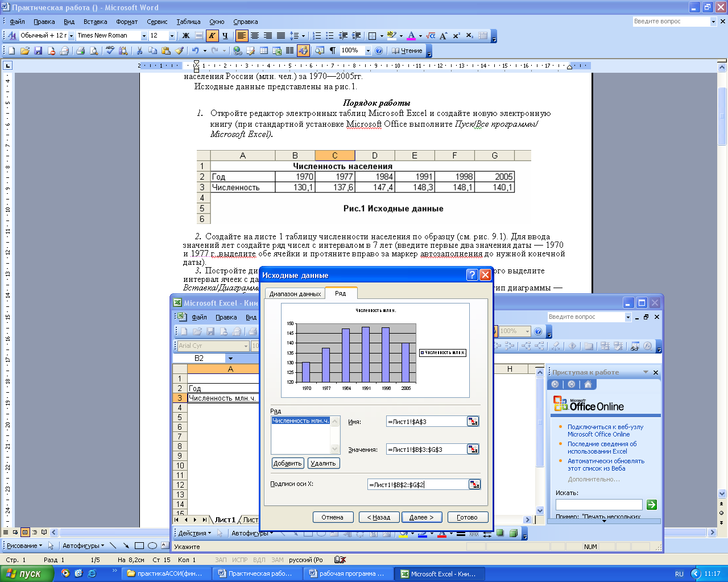Switch to Print Layout view button at bottom-left
This screenshot has height=582, width=728.
25,533
